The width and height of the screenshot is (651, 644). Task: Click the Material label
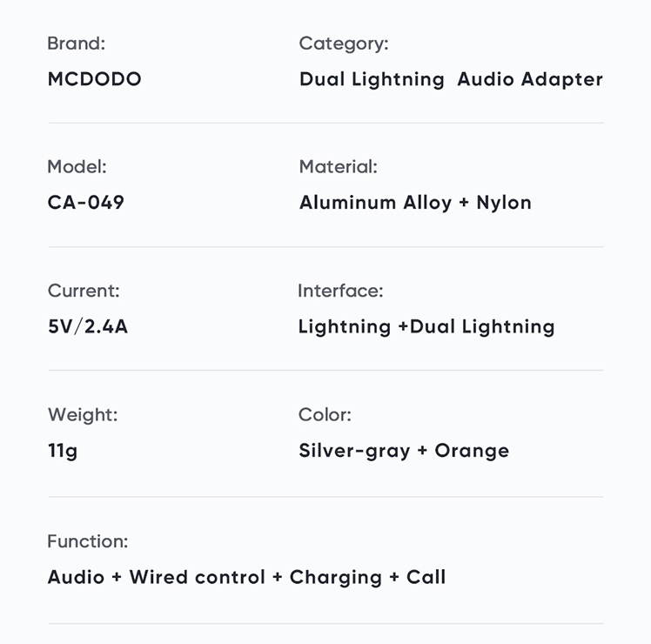tap(339, 167)
